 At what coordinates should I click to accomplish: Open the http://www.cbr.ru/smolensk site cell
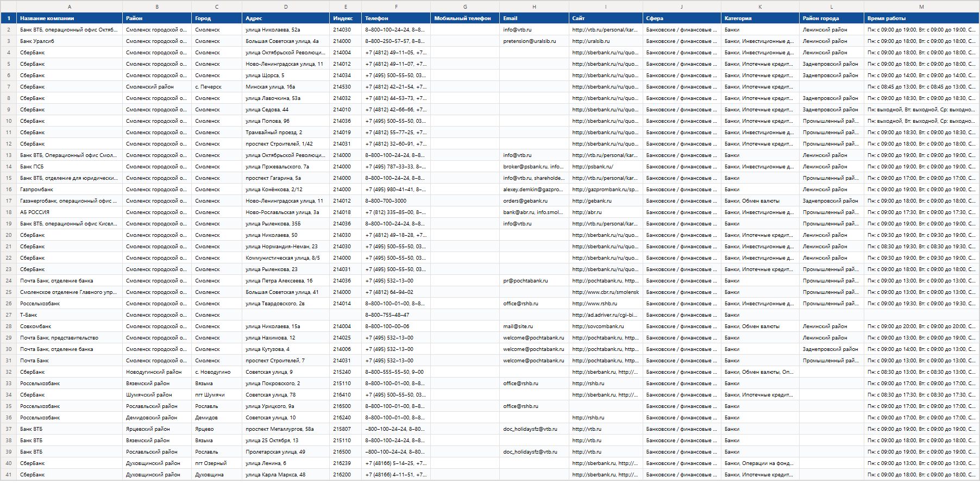click(606, 292)
